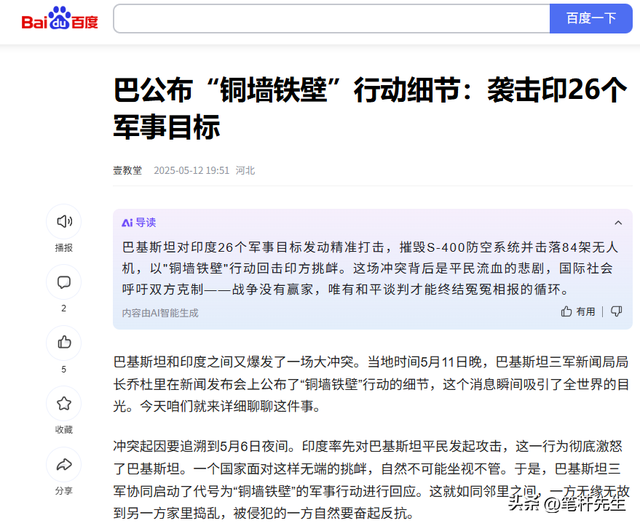
Task: Open comments via the speech bubble icon
Action: [x=64, y=282]
